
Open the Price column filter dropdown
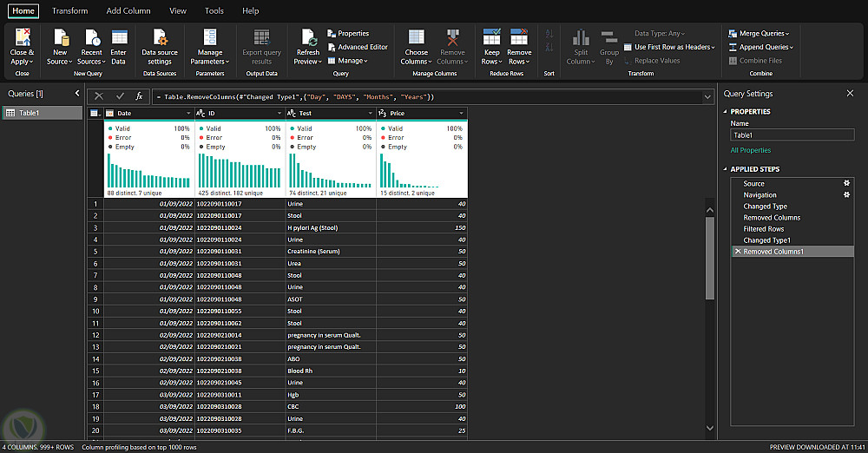[x=460, y=114]
